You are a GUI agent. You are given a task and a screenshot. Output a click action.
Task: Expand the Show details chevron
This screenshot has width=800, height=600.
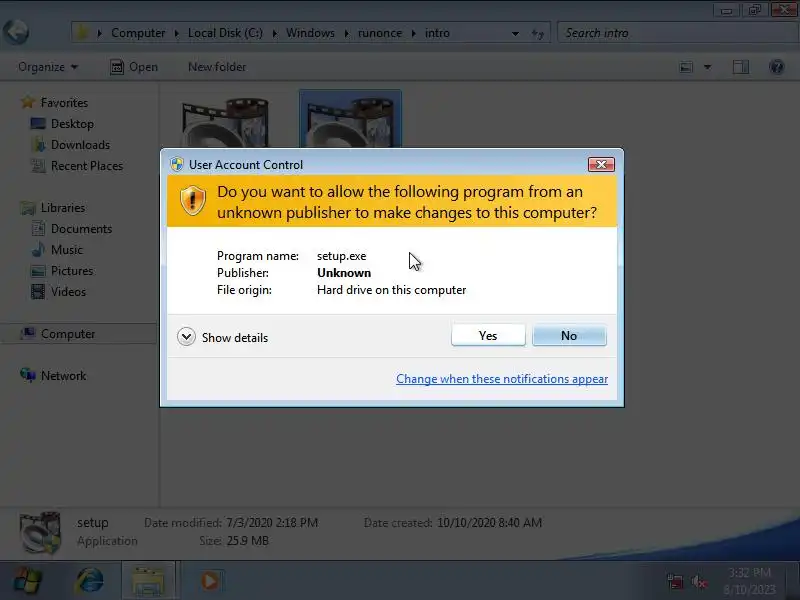click(186, 337)
